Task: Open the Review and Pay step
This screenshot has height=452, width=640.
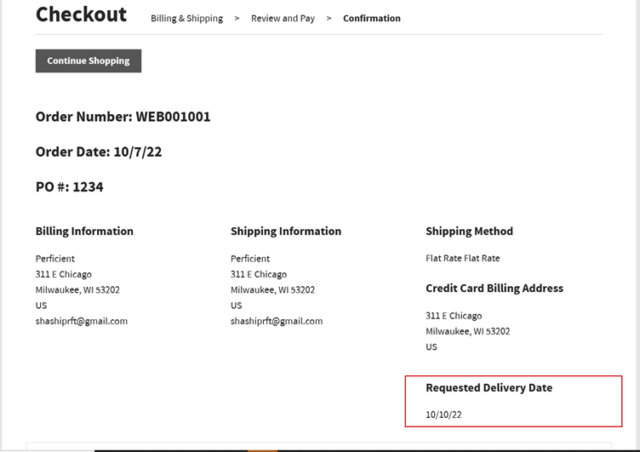Action: pyautogui.click(x=283, y=18)
